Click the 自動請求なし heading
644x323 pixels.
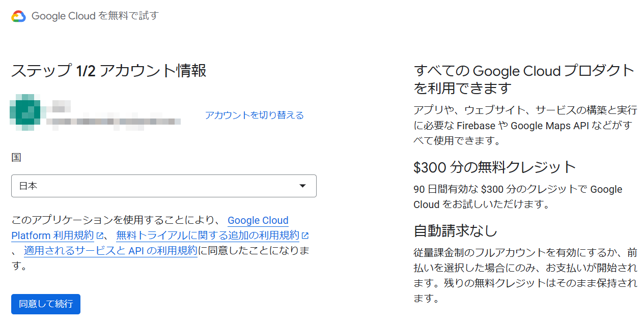pos(455,231)
